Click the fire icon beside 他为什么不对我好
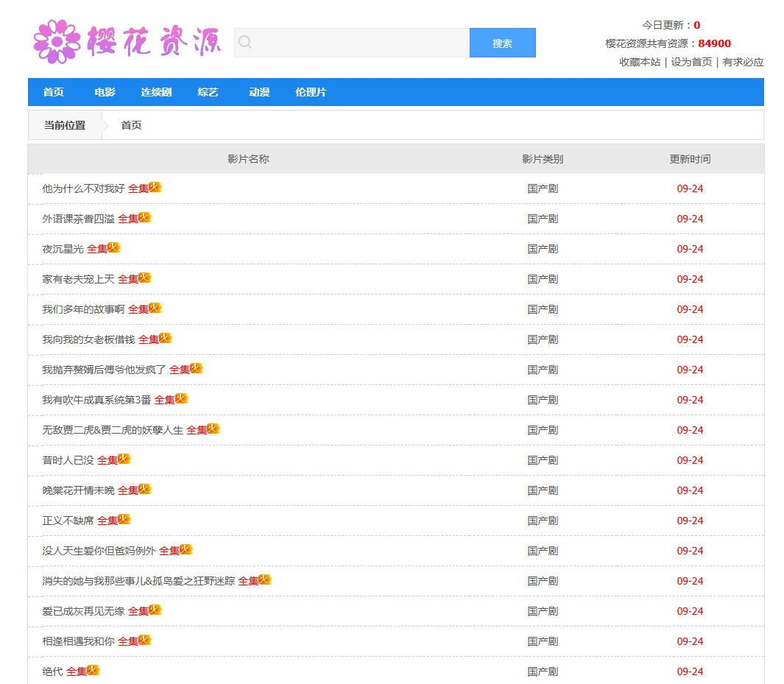Image resolution: width=784 pixels, height=684 pixels. (155, 186)
